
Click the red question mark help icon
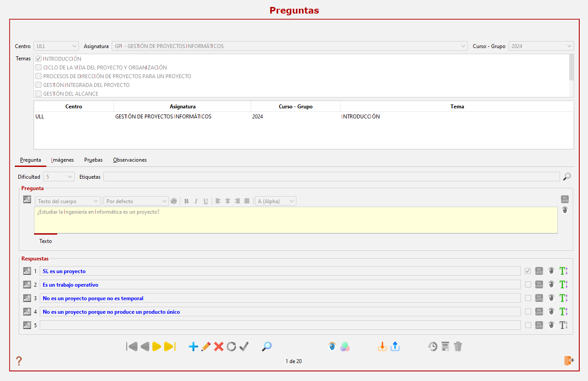coord(19,361)
